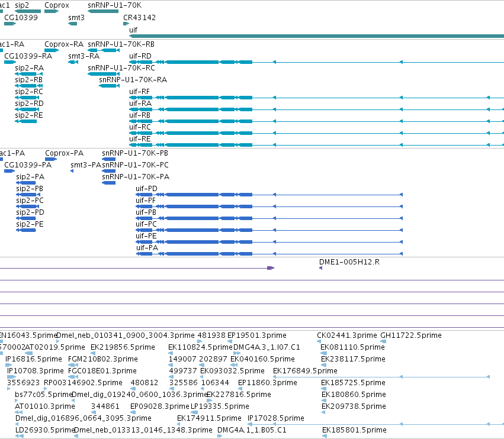Screen dimensions: 504x439
Task: Click protein sip2-PA label
Action: (x=31, y=177)
